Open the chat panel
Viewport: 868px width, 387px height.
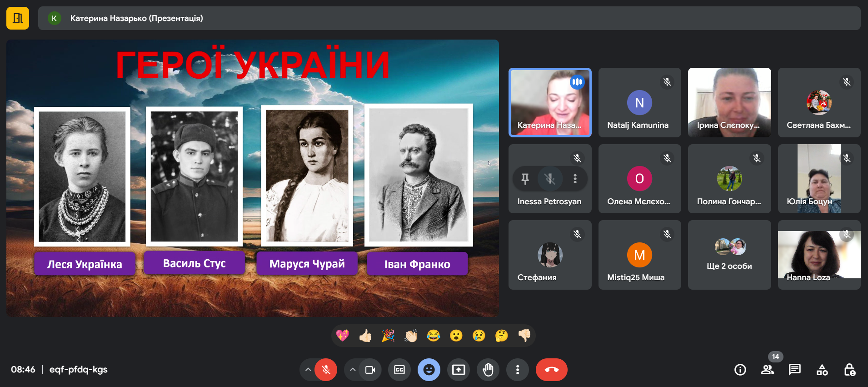[794, 370]
